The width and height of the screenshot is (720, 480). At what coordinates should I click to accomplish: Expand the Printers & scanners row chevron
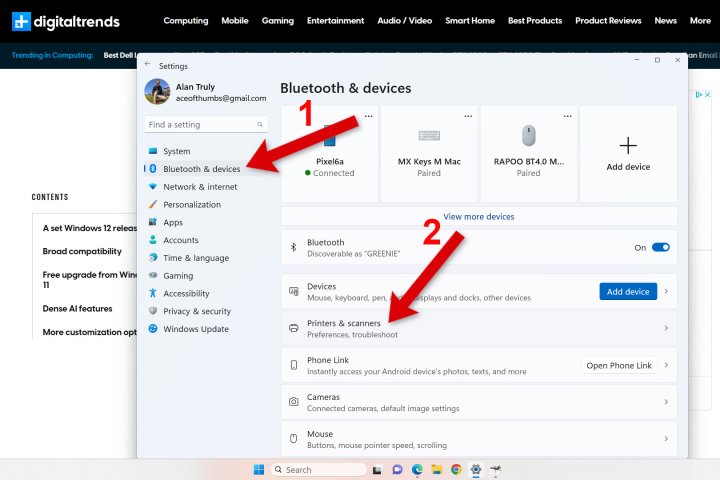point(666,328)
